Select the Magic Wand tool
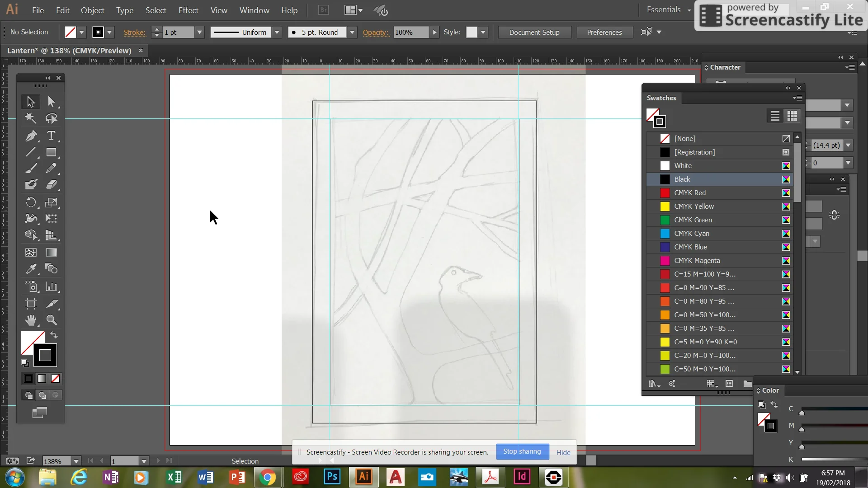This screenshot has width=868, height=488. pyautogui.click(x=30, y=118)
